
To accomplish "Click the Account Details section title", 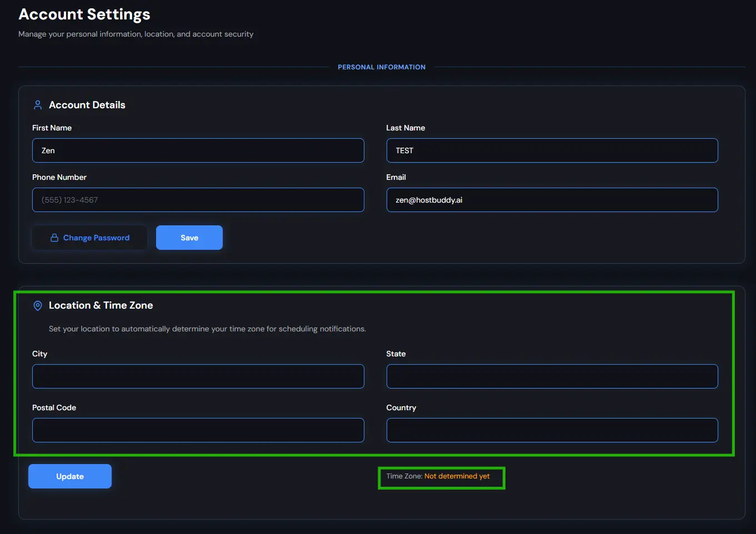I will [x=87, y=104].
